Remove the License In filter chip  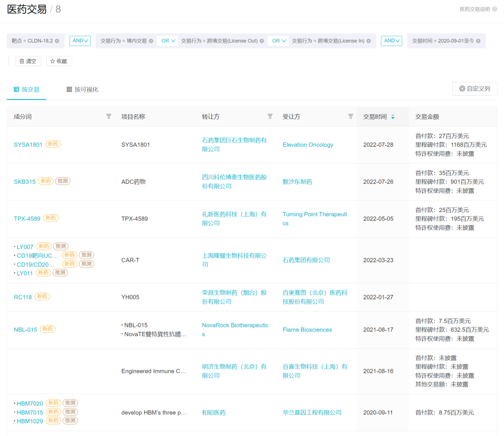tap(369, 41)
